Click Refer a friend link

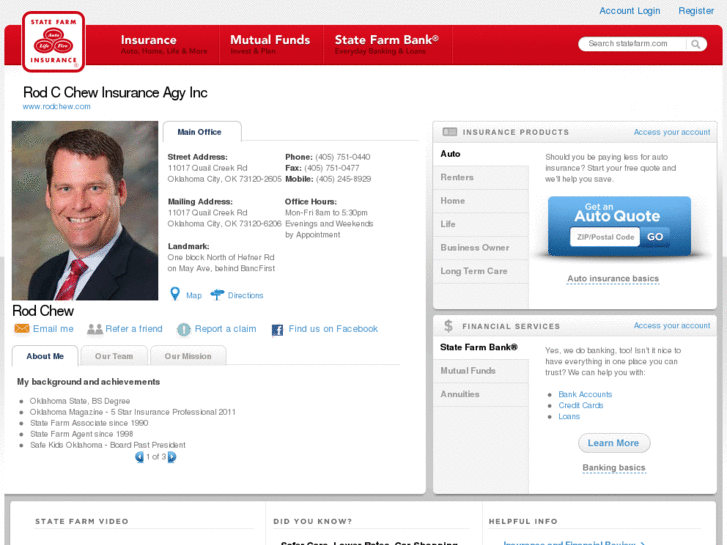[x=134, y=329]
